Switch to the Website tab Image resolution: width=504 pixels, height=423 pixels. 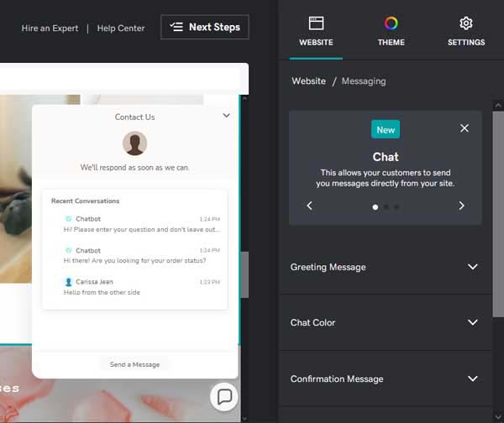316,31
